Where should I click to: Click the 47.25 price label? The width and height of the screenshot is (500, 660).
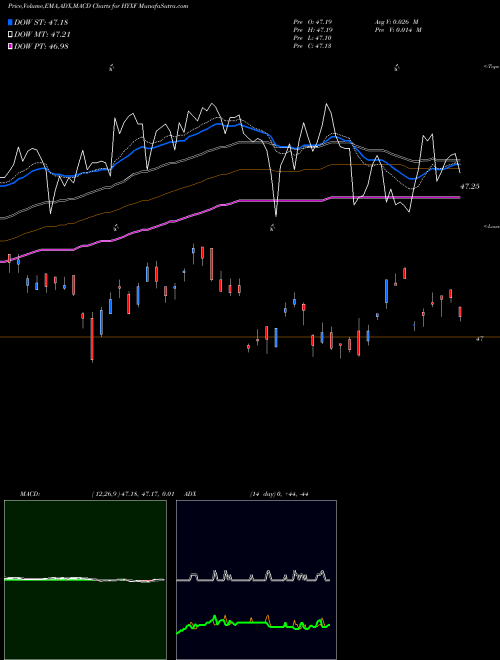[x=470, y=186]
